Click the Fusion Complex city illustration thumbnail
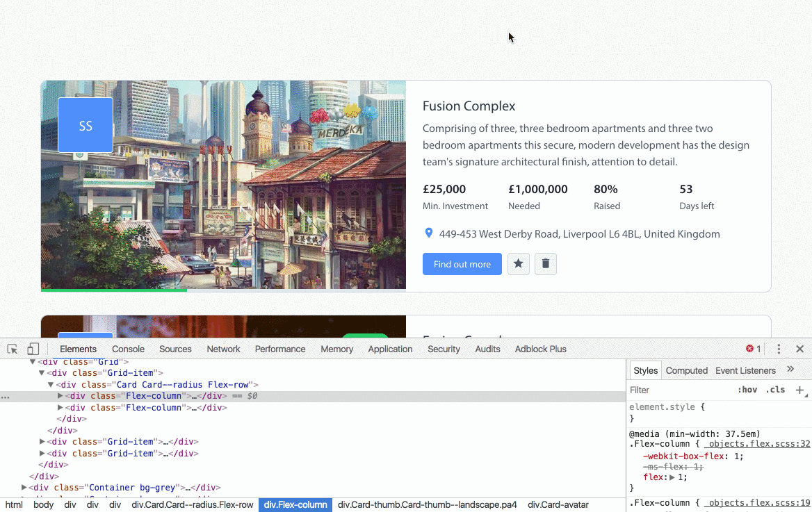The width and height of the screenshot is (812, 512). coord(224,184)
